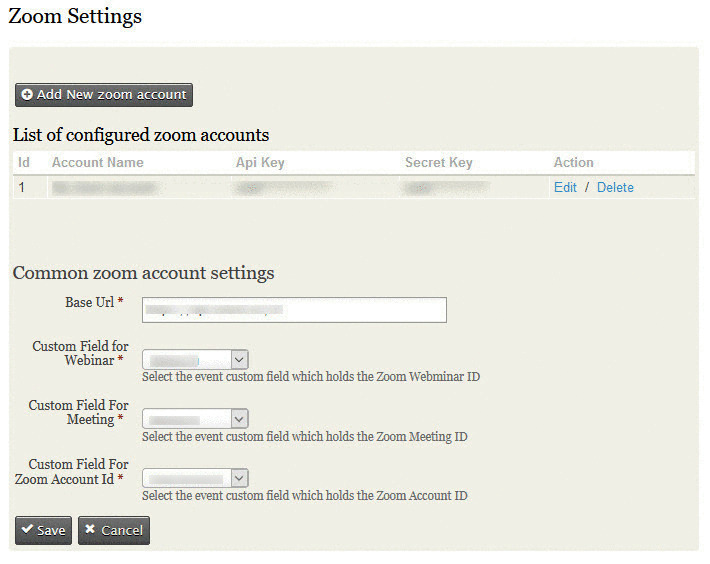Click Zoom Account ID help text
The height and width of the screenshot is (564, 710).
coord(305,496)
